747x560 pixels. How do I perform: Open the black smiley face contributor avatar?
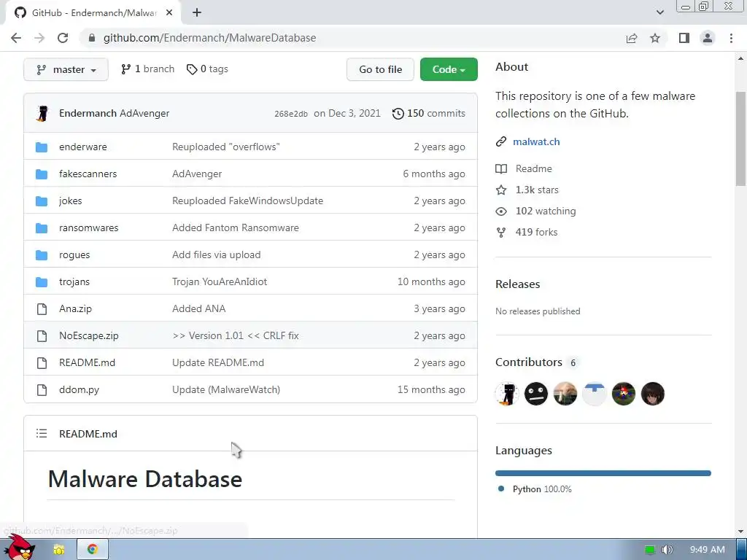(x=536, y=394)
